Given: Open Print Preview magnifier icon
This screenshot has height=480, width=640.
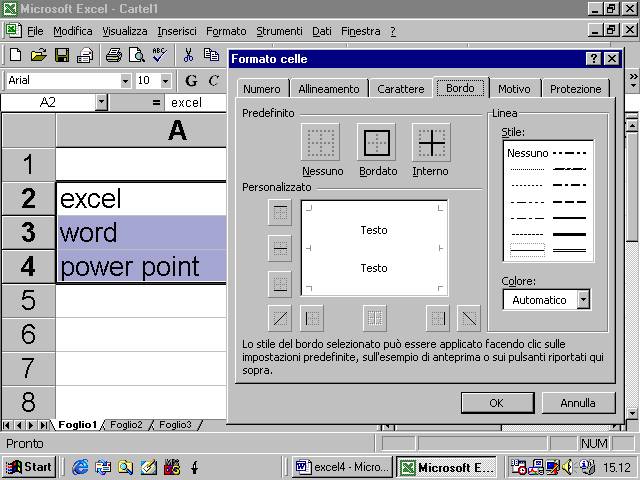Looking at the screenshot, I should tap(137, 55).
